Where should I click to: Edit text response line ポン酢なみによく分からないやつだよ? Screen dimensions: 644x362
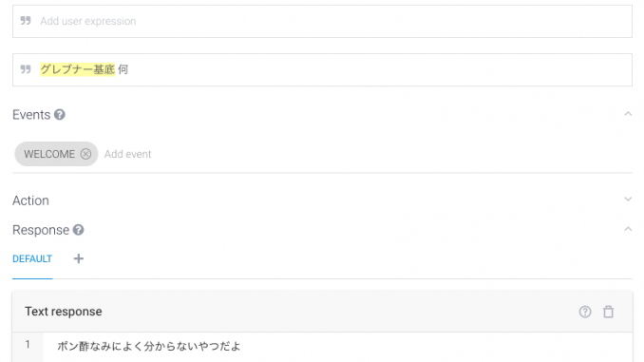click(x=148, y=347)
